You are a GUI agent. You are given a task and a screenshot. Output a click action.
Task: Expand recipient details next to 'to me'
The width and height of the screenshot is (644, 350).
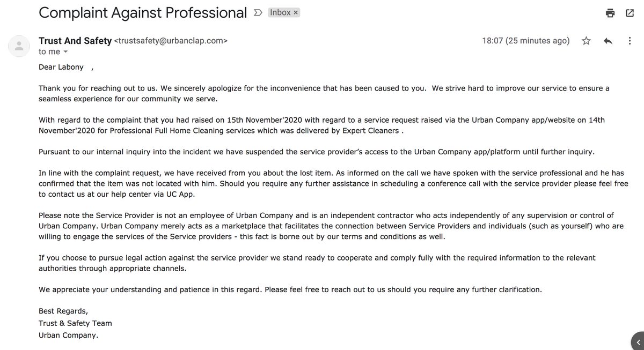[65, 52]
